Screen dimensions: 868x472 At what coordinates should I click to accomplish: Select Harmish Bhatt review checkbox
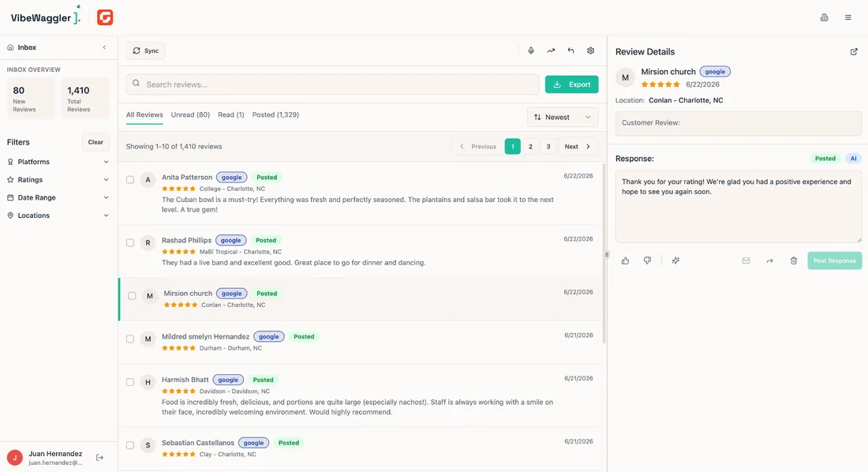pos(130,382)
